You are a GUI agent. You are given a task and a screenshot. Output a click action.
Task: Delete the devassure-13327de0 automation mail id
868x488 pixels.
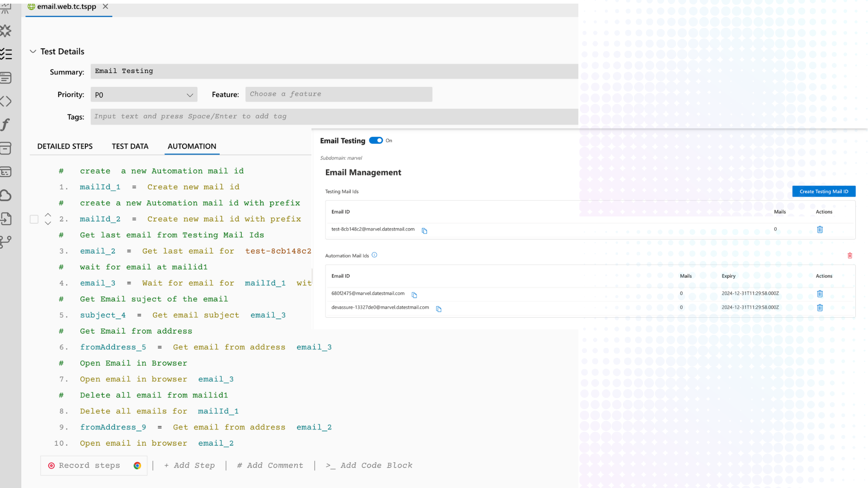coord(820,308)
